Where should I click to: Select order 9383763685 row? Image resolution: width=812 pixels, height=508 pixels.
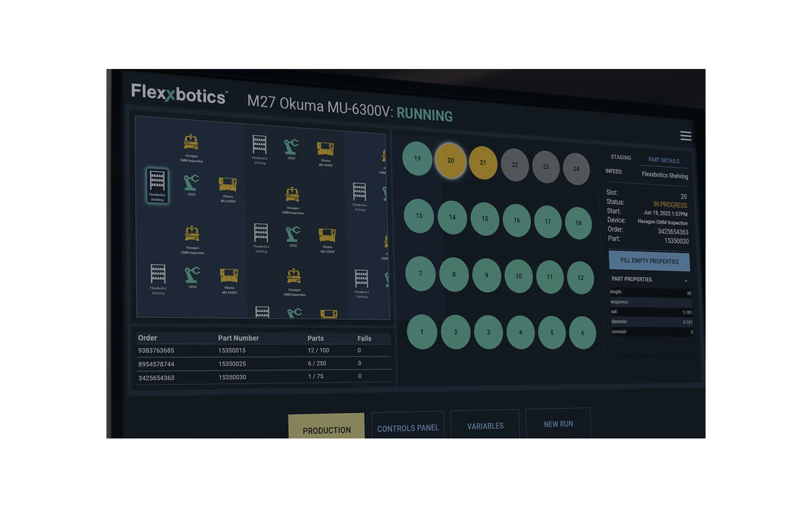click(263, 350)
